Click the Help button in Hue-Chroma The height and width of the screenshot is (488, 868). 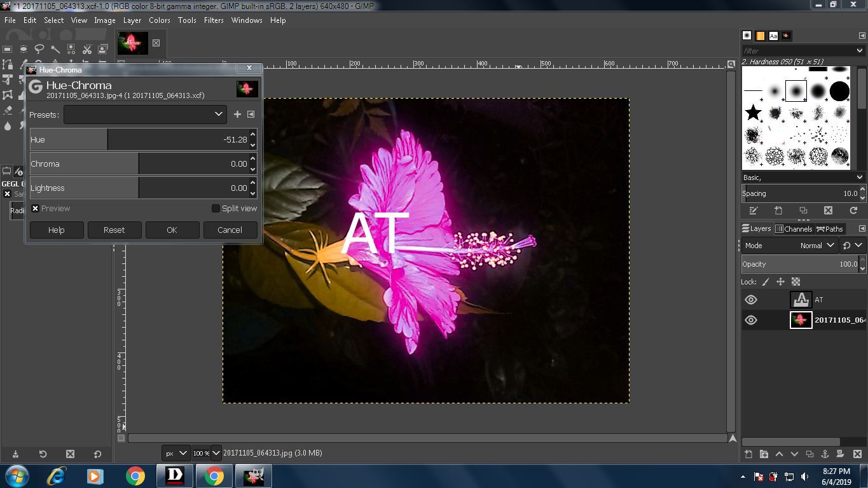click(57, 230)
